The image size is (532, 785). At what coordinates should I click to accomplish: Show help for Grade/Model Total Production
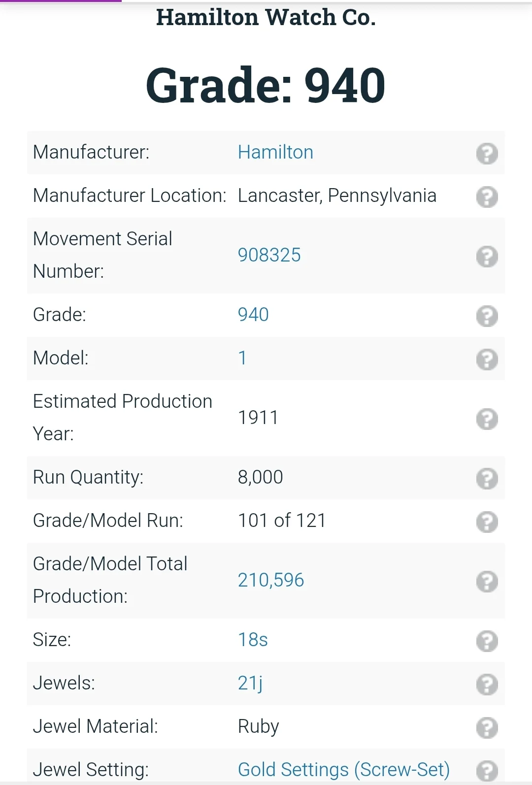coord(487,581)
